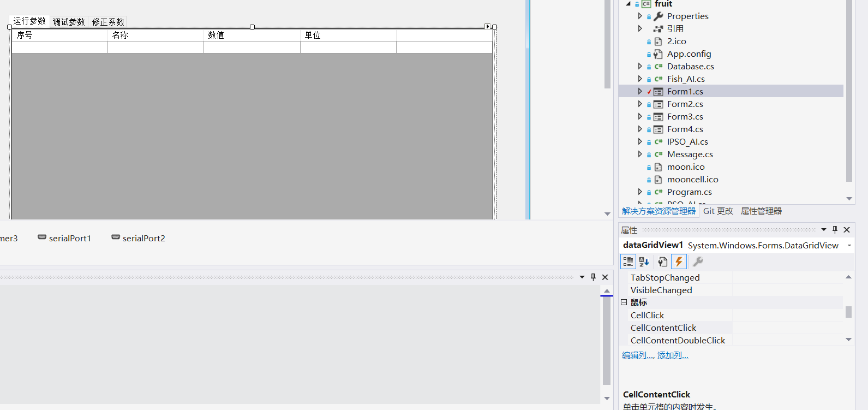Select the TabStopChanged event row

point(731,278)
